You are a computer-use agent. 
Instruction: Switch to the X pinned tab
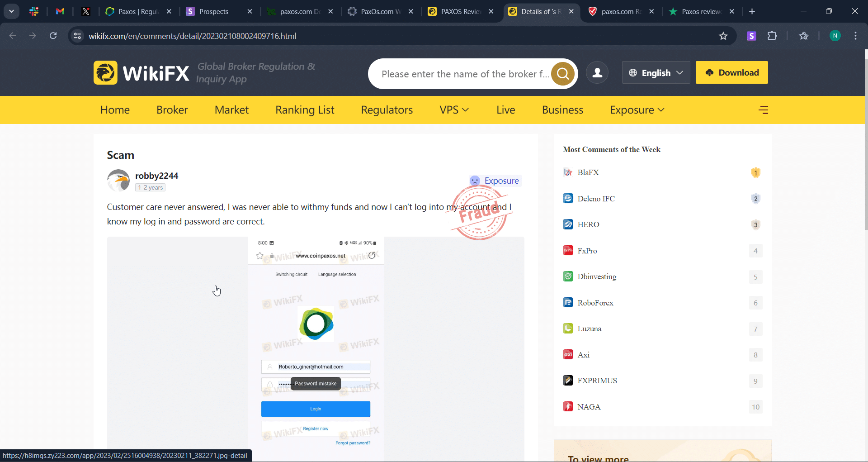86,11
